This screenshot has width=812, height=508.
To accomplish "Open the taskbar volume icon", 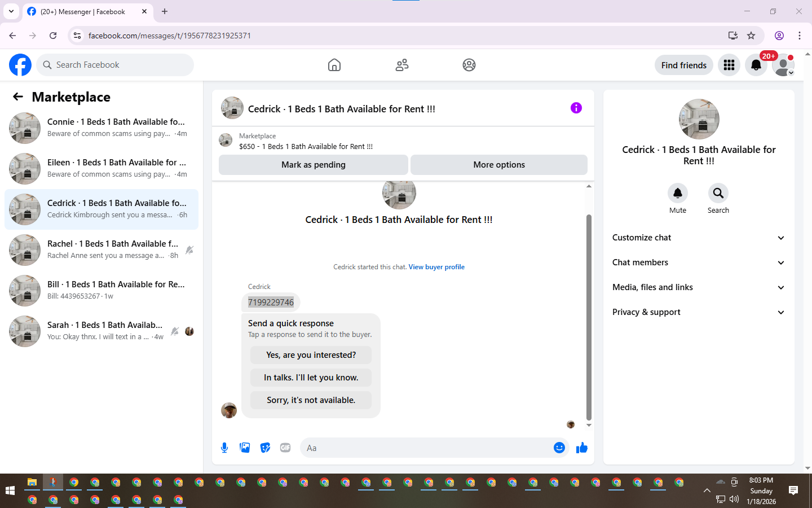I will click(x=734, y=499).
